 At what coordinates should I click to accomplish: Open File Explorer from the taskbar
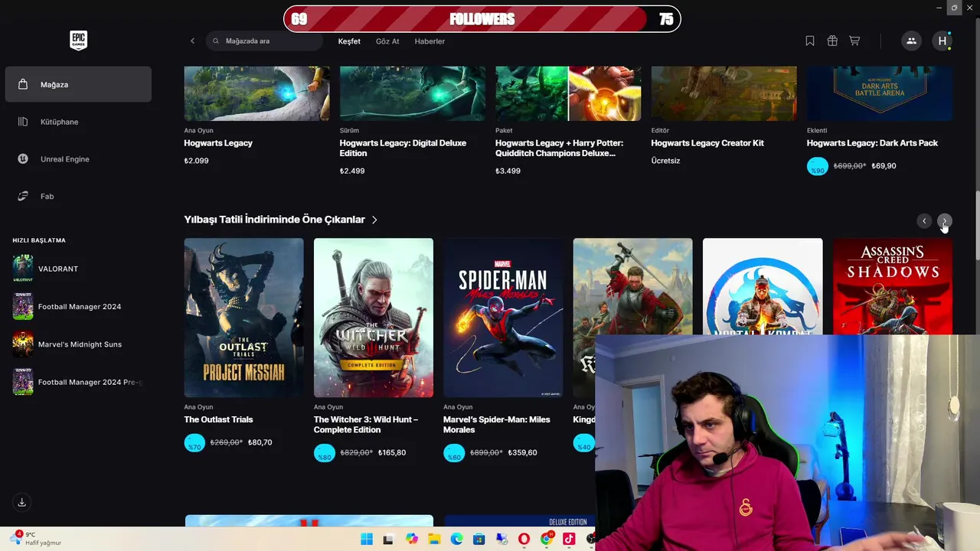(434, 540)
